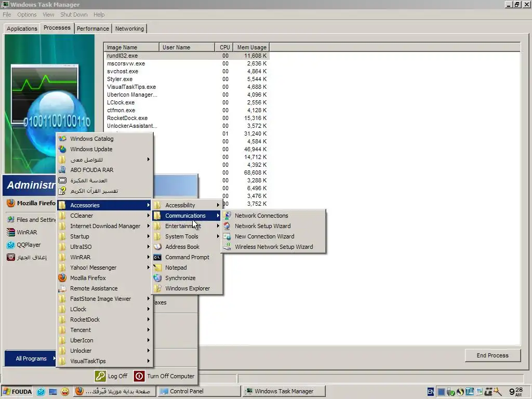Switch to Applications tab

point(22,29)
